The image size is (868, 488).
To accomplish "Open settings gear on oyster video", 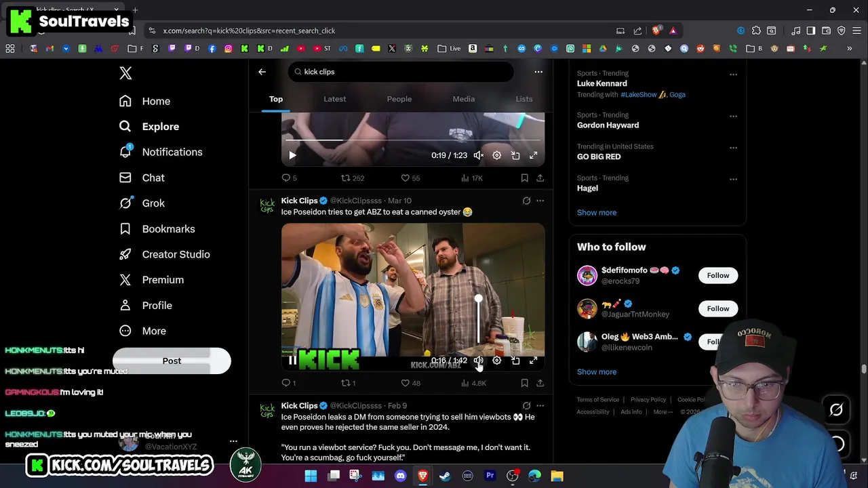I will pyautogui.click(x=496, y=361).
